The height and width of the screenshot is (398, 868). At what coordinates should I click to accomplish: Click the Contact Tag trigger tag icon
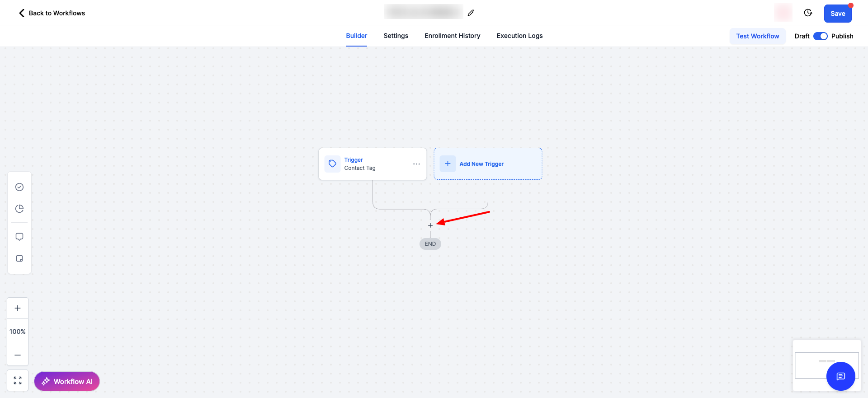click(332, 164)
